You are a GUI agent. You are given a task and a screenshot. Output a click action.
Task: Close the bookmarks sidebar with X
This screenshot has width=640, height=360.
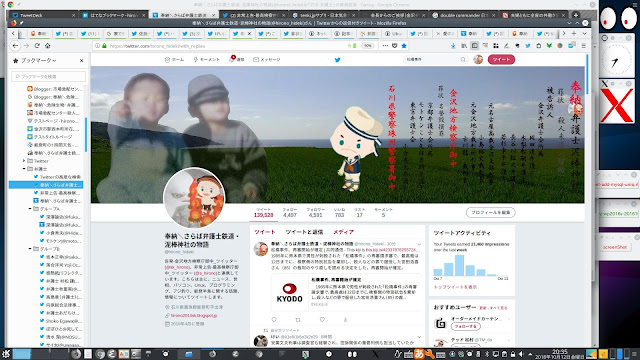tap(81, 60)
